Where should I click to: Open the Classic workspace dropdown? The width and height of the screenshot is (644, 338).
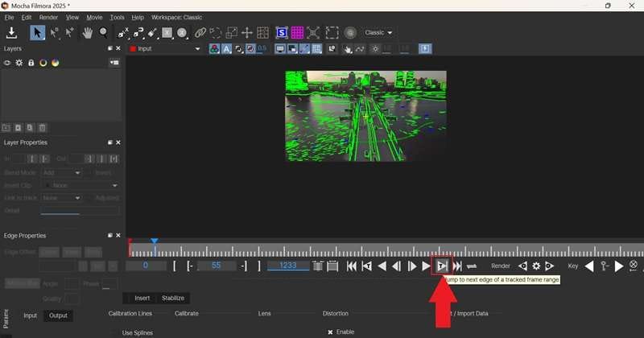378,32
